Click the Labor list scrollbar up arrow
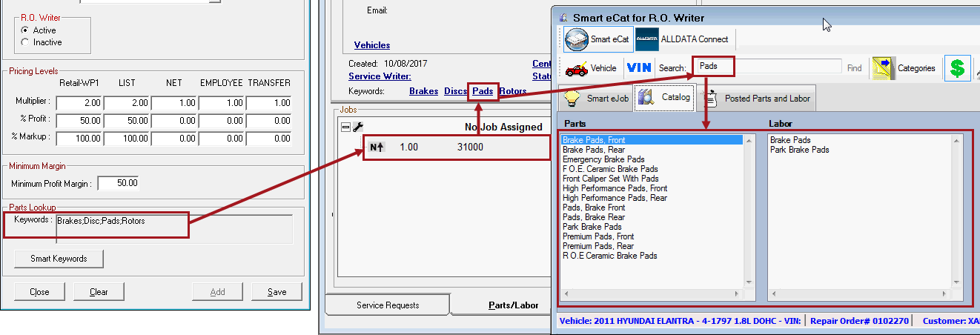980x335 pixels. click(x=956, y=140)
